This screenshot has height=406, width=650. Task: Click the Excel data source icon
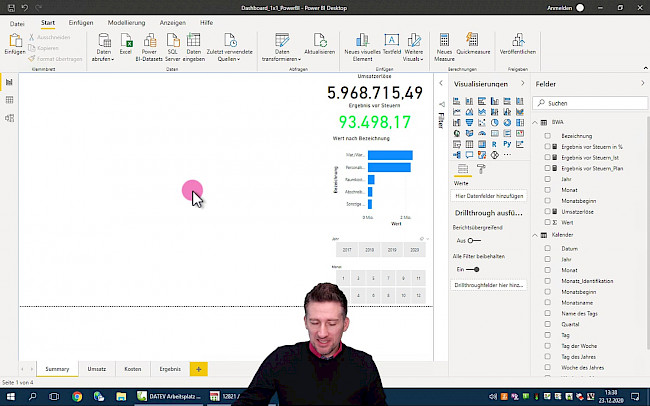126,42
